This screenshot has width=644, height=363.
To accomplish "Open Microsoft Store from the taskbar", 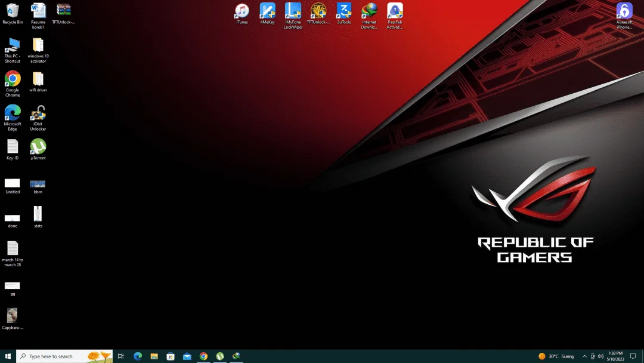I will pyautogui.click(x=171, y=356).
